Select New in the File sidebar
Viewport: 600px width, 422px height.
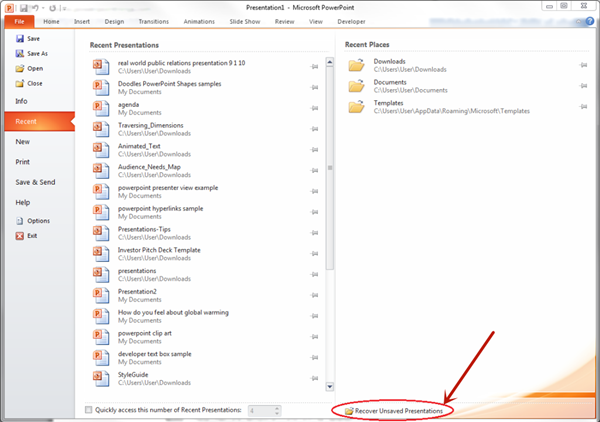tap(23, 142)
